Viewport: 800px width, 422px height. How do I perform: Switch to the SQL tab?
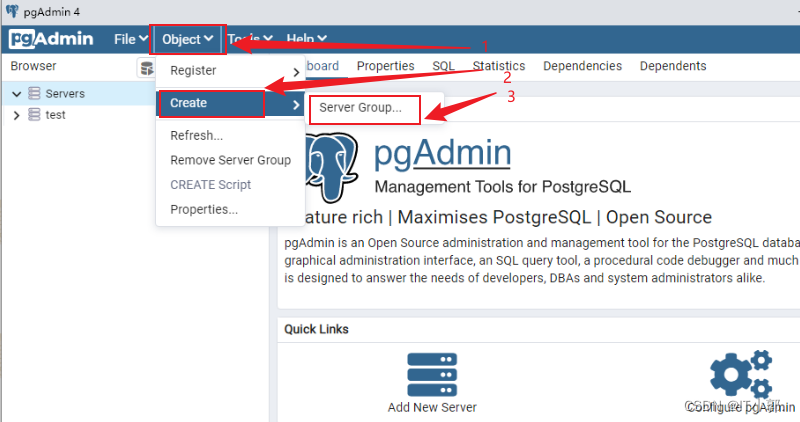tap(443, 66)
